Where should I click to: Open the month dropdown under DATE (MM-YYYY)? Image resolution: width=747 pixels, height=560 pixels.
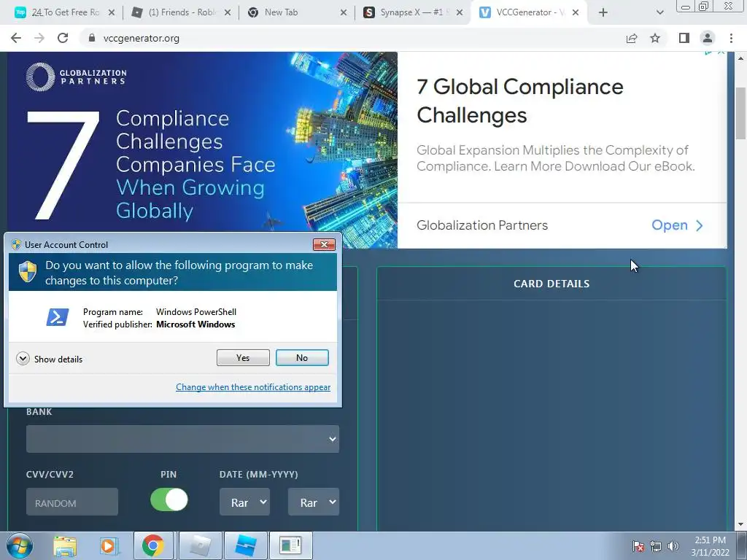point(244,502)
